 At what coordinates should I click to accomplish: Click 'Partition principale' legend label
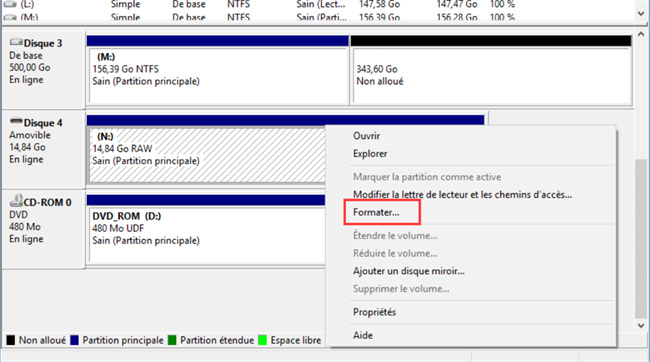click(x=123, y=340)
